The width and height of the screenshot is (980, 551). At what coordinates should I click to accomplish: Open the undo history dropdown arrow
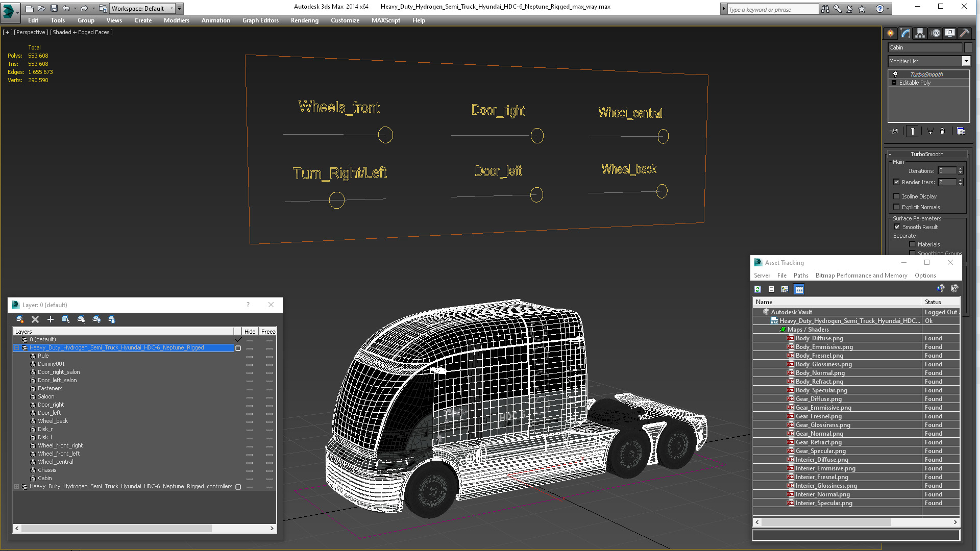click(75, 8)
